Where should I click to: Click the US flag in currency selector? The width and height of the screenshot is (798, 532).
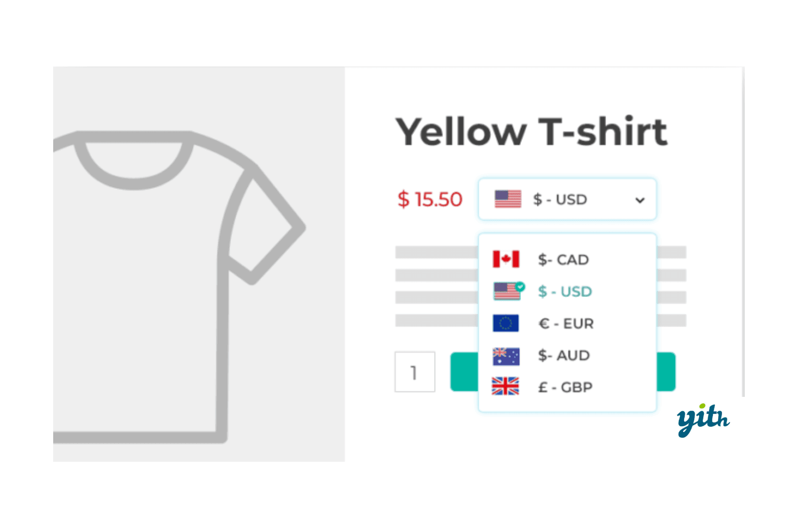508,199
